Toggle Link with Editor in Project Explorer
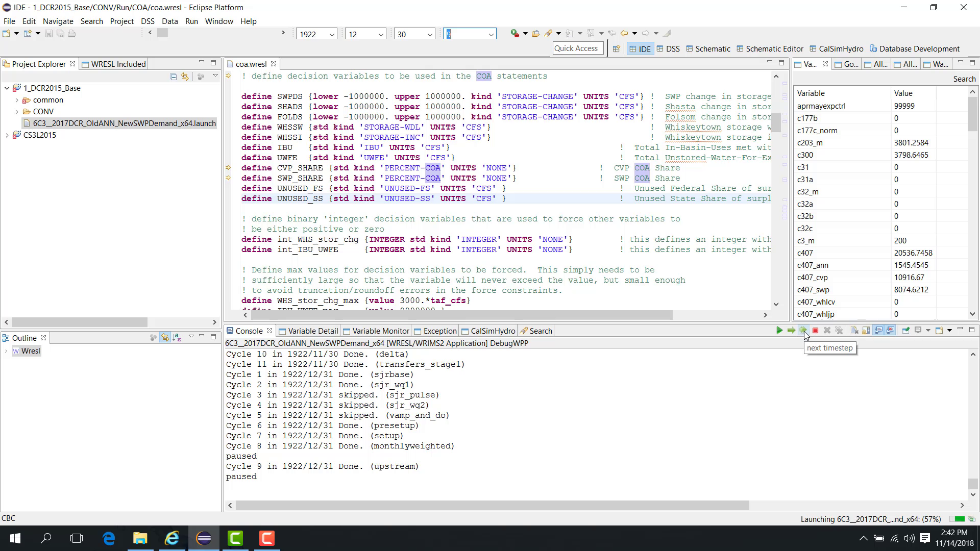The image size is (980, 551). click(185, 77)
